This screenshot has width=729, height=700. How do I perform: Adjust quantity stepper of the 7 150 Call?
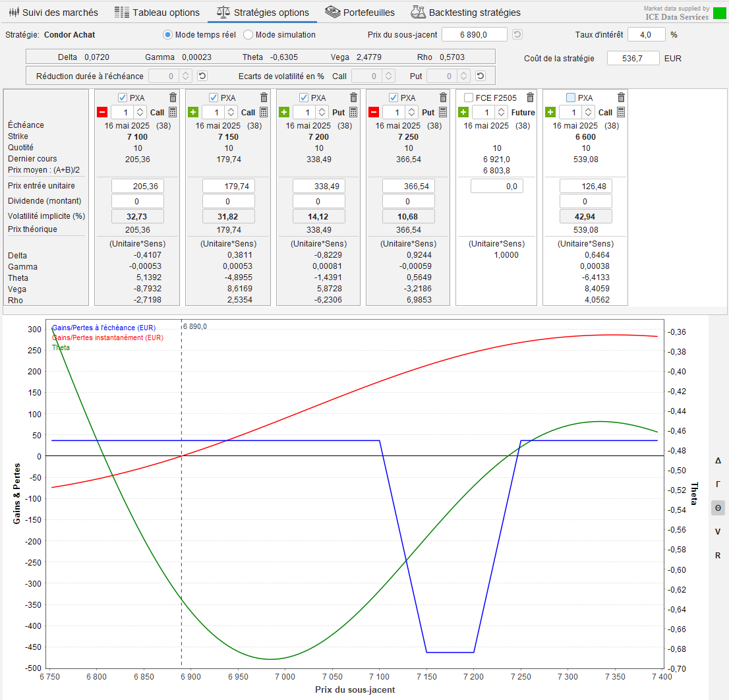point(231,112)
